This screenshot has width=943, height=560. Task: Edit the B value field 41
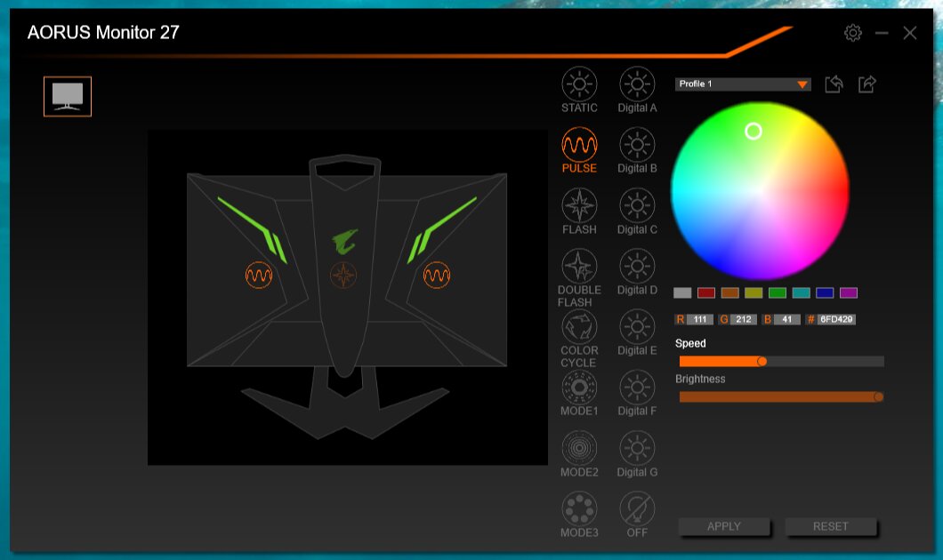tap(786, 319)
